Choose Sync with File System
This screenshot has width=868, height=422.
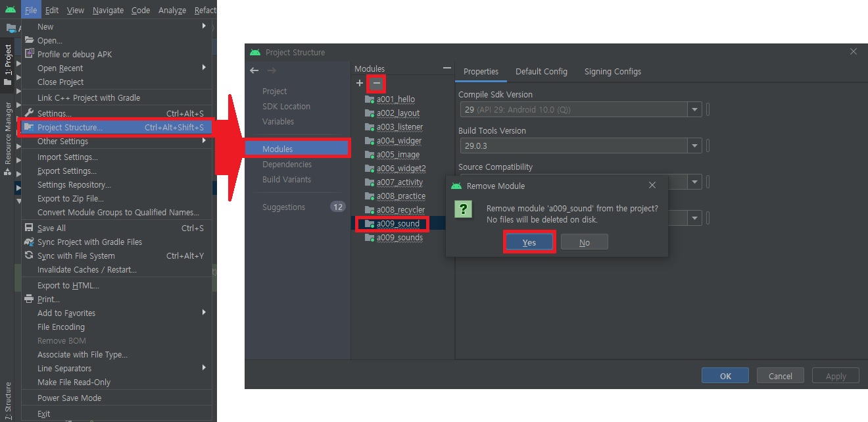click(116, 255)
